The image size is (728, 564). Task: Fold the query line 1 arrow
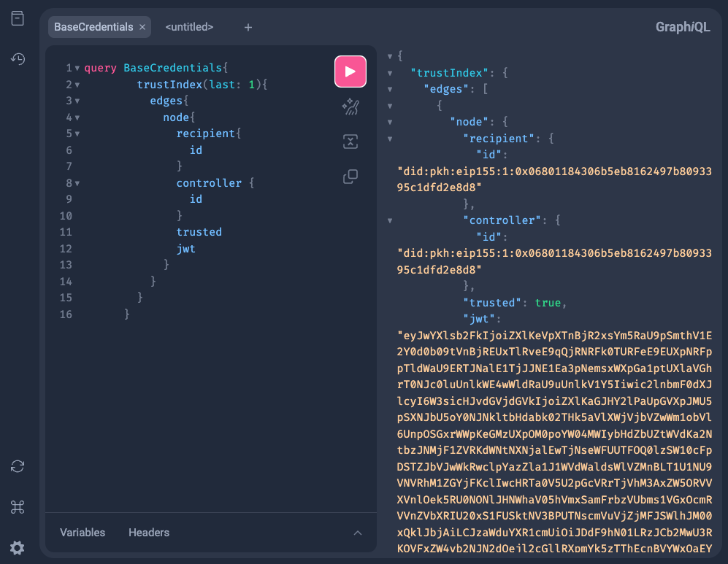tap(77, 68)
